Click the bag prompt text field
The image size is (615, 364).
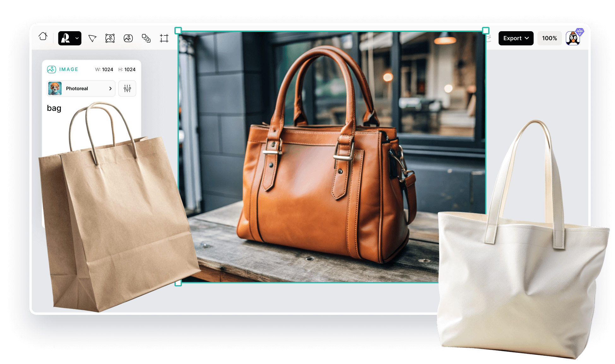click(54, 108)
